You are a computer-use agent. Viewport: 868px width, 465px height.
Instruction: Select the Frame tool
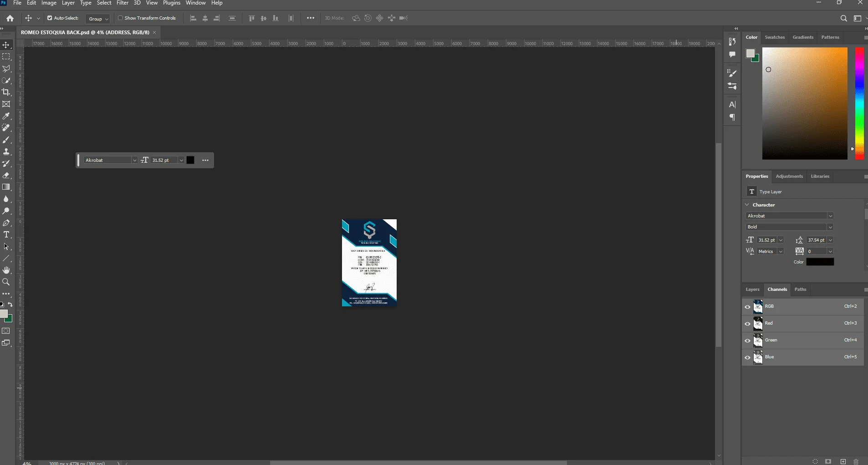pyautogui.click(x=6, y=104)
